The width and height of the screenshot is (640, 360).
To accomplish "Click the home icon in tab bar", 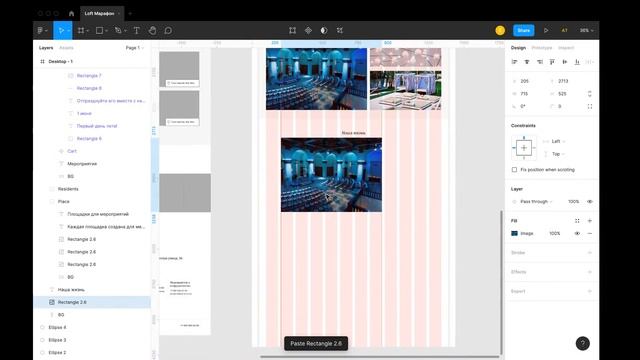I will coord(71,13).
